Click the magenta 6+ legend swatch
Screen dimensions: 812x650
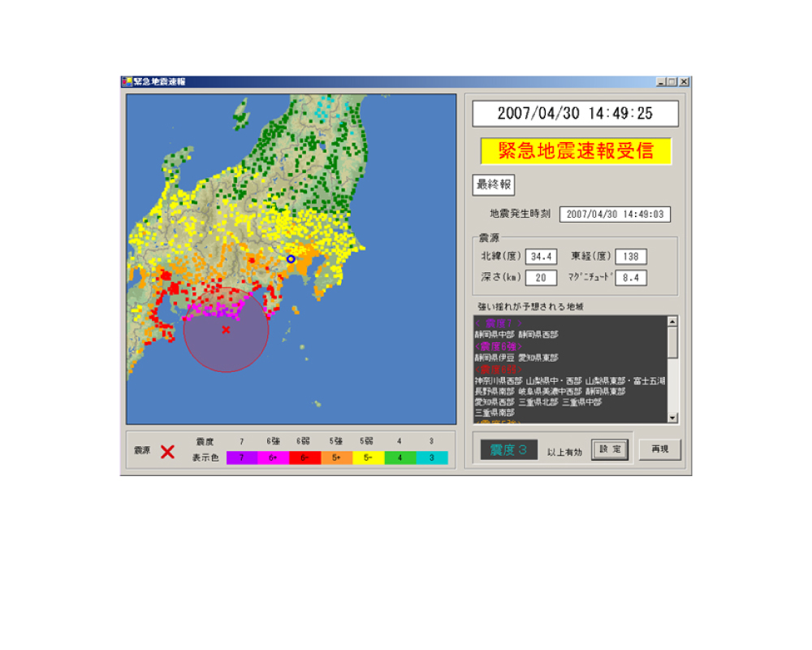274,457
